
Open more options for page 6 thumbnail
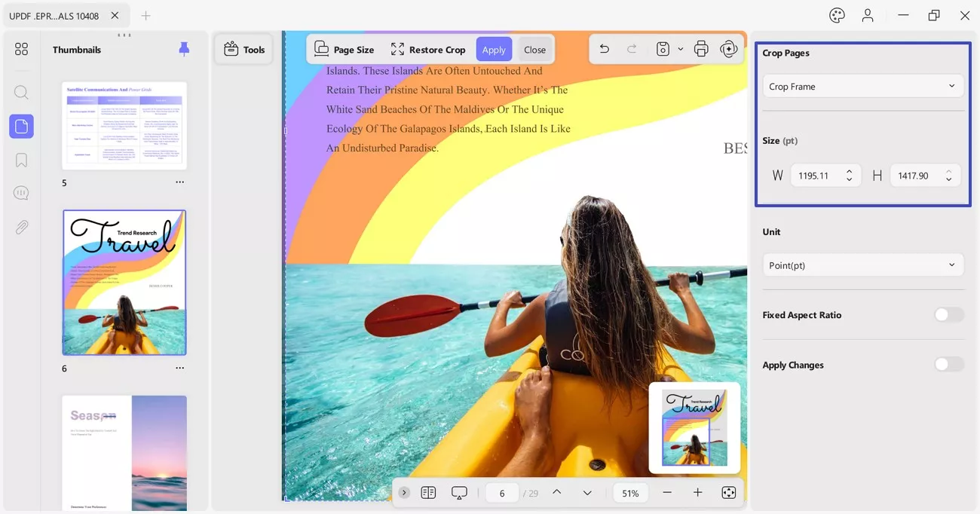(x=179, y=368)
